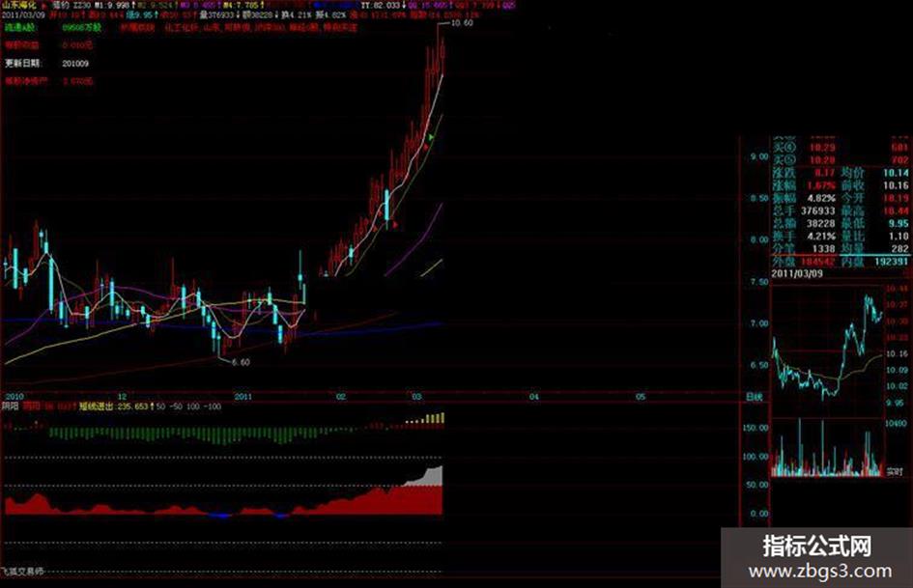The width and height of the screenshot is (913, 588).
Task: Click the 0.00 indicator axis label
Action: (x=759, y=514)
